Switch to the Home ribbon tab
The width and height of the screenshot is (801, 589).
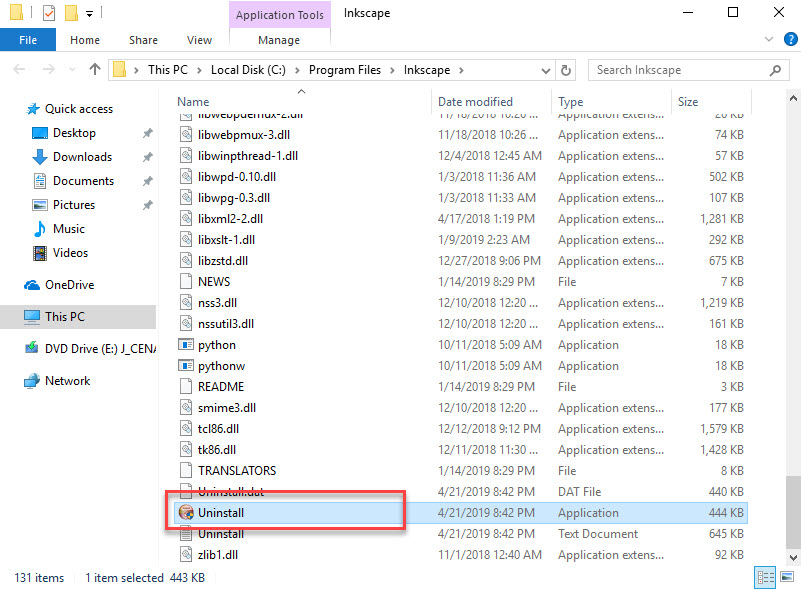(85, 40)
